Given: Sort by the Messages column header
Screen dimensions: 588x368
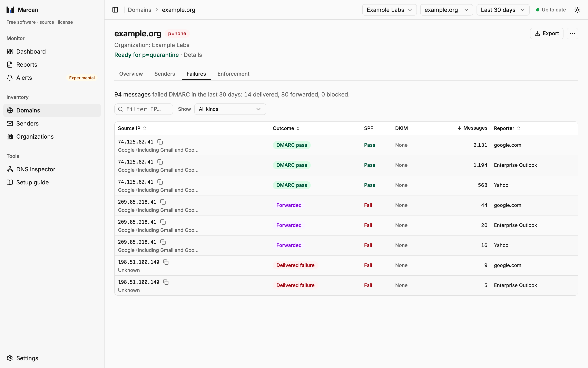Looking at the screenshot, I should point(472,128).
